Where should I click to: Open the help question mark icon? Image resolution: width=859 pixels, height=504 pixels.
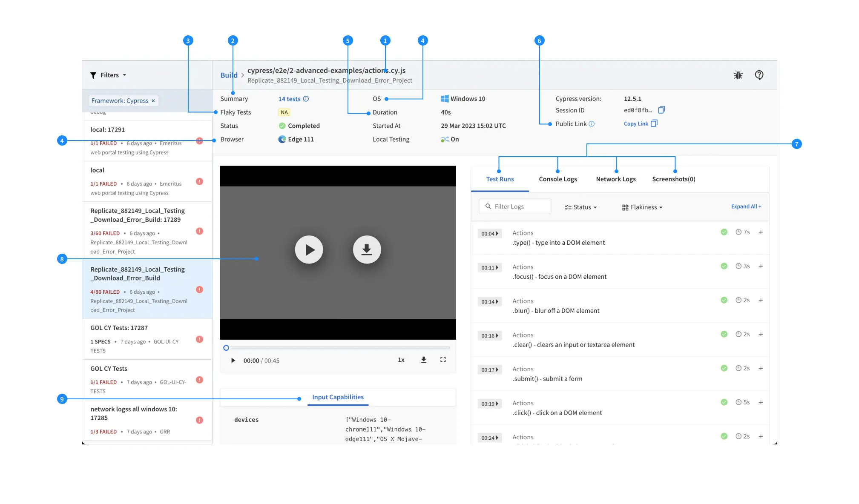pyautogui.click(x=759, y=75)
